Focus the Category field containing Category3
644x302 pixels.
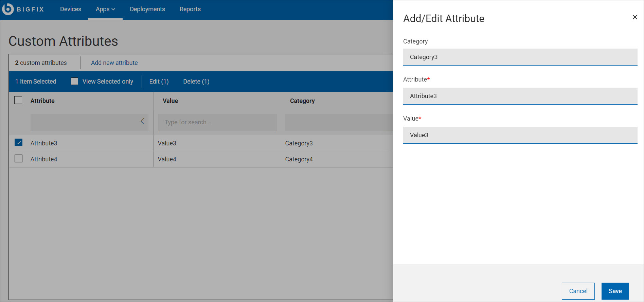pos(520,57)
